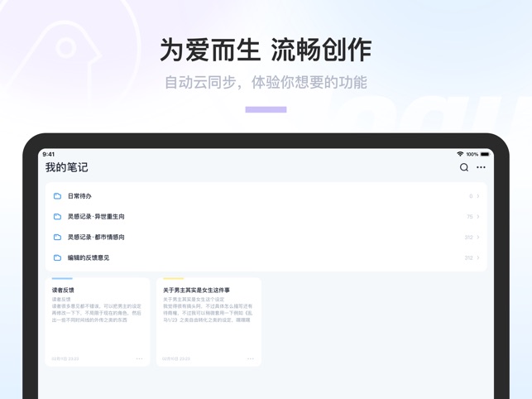The image size is (532, 399).
Task: Tap the search magnifier icon
Action: [464, 167]
